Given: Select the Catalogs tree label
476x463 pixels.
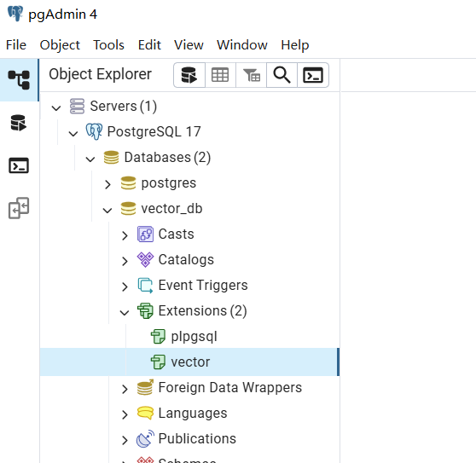Looking at the screenshot, I should (186, 260).
